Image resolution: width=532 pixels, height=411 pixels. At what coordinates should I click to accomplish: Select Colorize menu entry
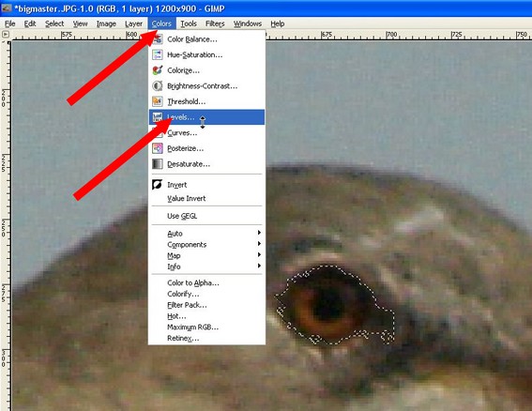point(206,70)
